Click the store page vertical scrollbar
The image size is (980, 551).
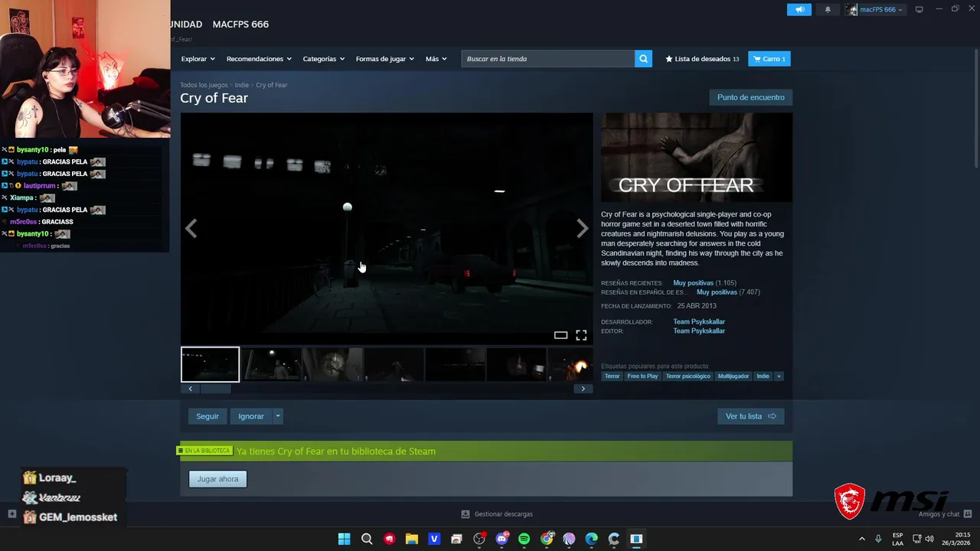(x=976, y=107)
